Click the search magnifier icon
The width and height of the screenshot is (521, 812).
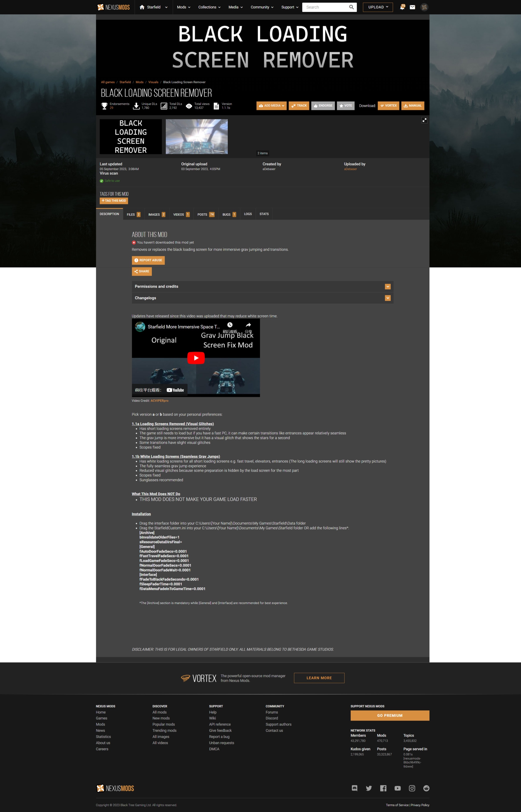click(352, 7)
